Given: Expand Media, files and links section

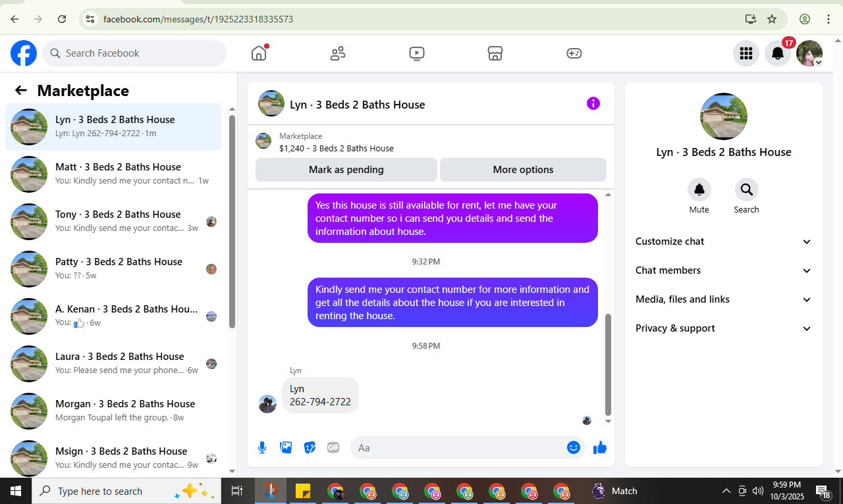Looking at the screenshot, I should (x=724, y=299).
